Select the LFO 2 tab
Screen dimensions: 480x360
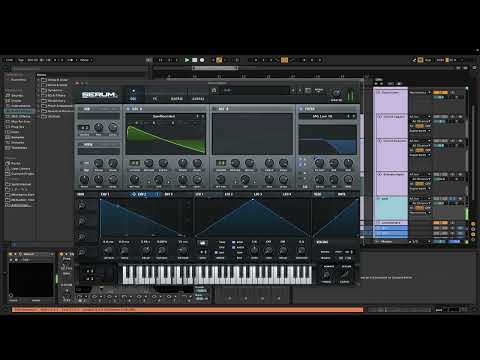(x=229, y=194)
